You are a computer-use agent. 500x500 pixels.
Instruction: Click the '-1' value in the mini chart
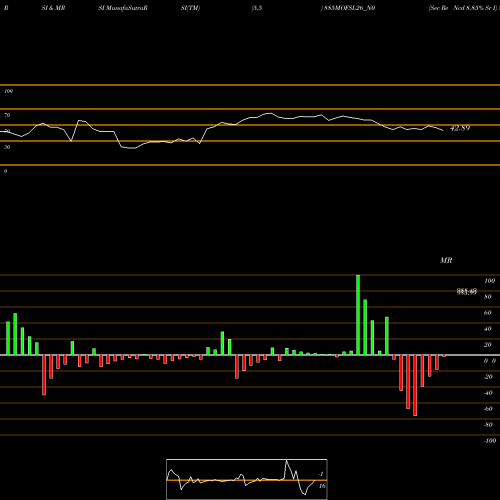321,474
